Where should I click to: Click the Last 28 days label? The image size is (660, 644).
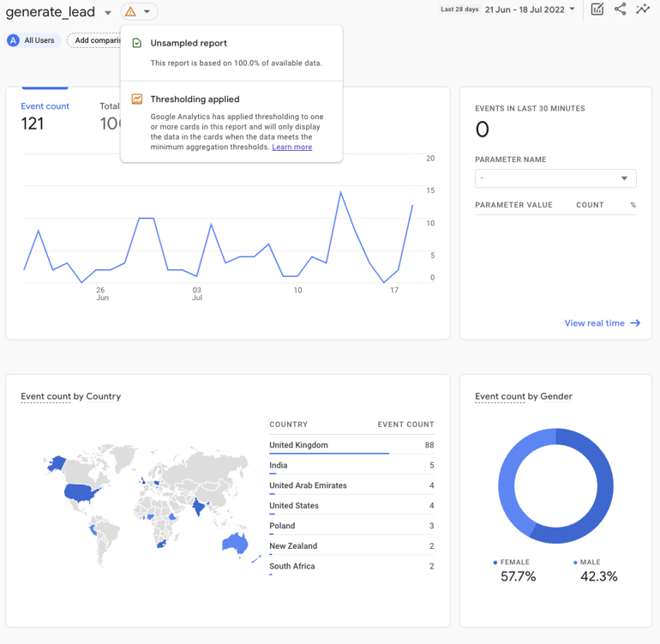pyautogui.click(x=459, y=9)
